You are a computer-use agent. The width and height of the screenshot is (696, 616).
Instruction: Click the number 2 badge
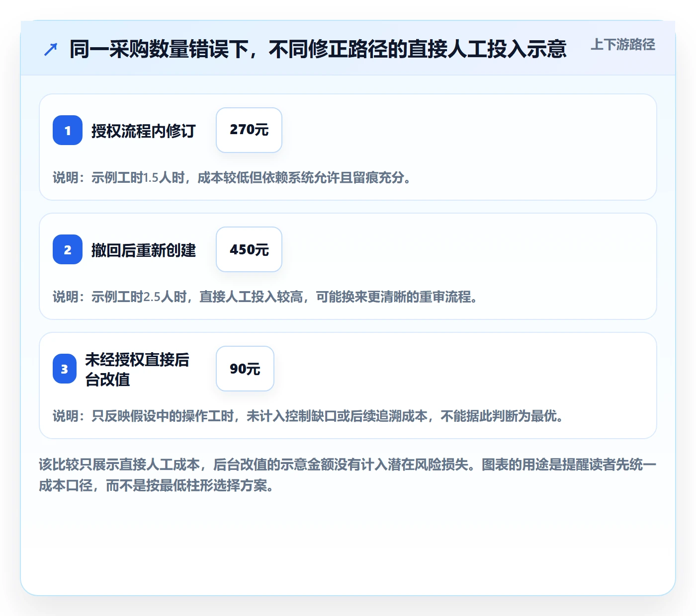[68, 249]
